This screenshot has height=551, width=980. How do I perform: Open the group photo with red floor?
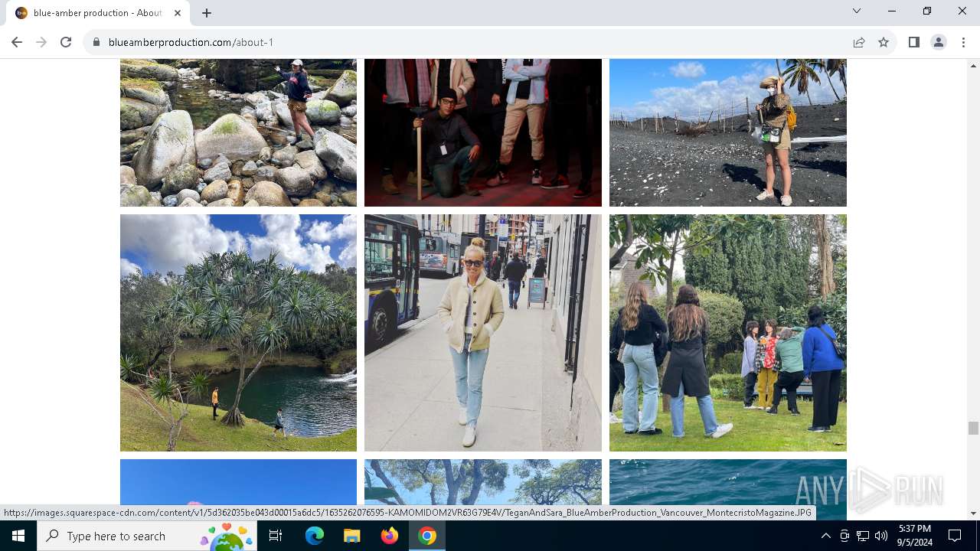coord(483,132)
